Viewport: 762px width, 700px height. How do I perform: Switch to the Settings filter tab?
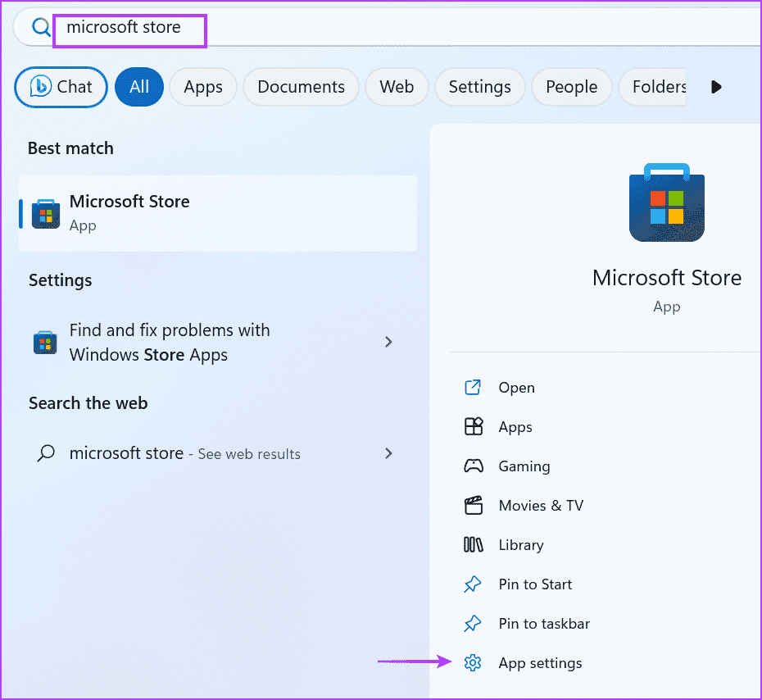(479, 87)
